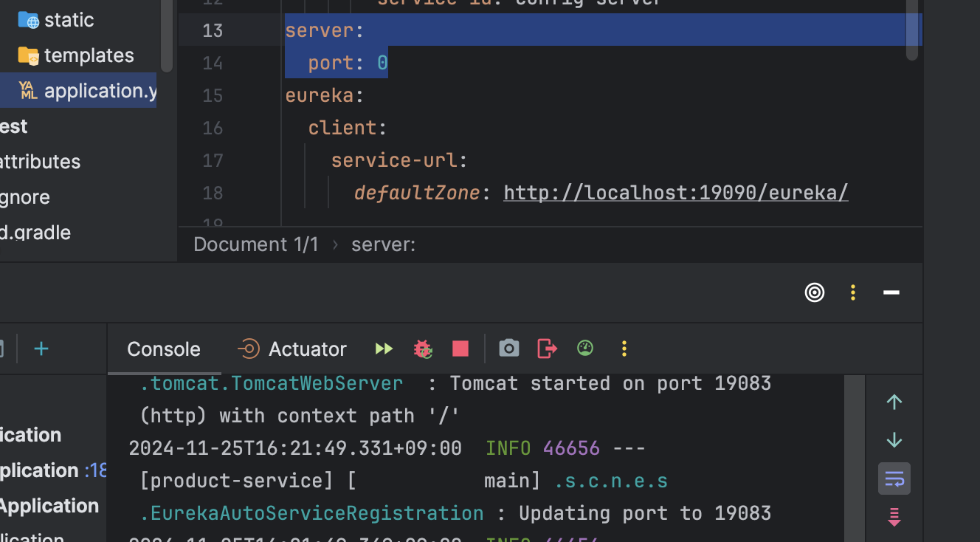Jump up in console output
Viewport: 980px width, 542px height.
point(894,402)
